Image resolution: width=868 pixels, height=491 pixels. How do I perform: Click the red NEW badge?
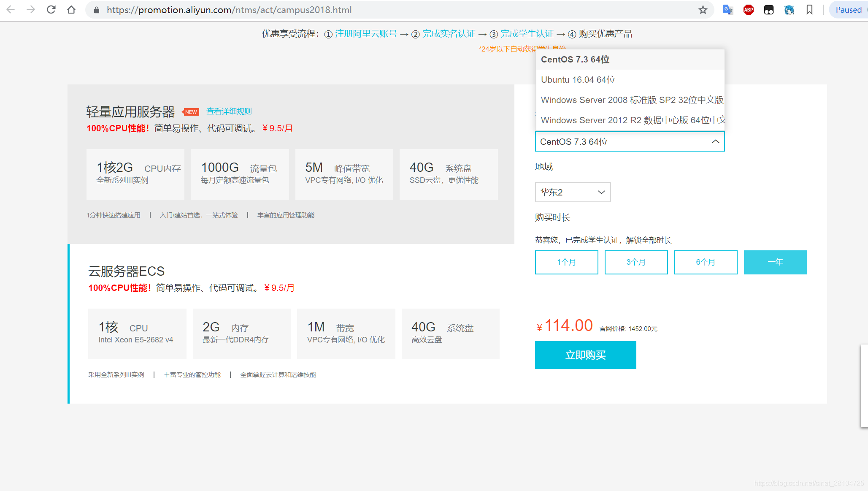point(191,112)
